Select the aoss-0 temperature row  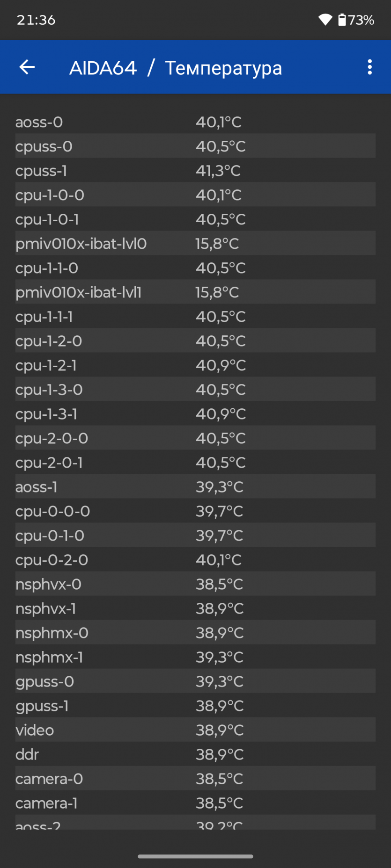195,122
